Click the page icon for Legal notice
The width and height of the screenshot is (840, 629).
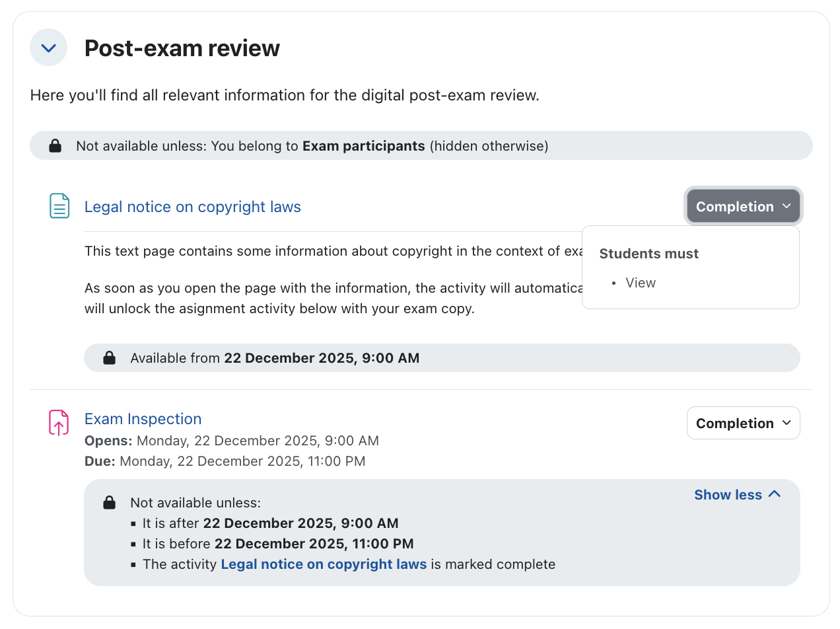(x=59, y=206)
